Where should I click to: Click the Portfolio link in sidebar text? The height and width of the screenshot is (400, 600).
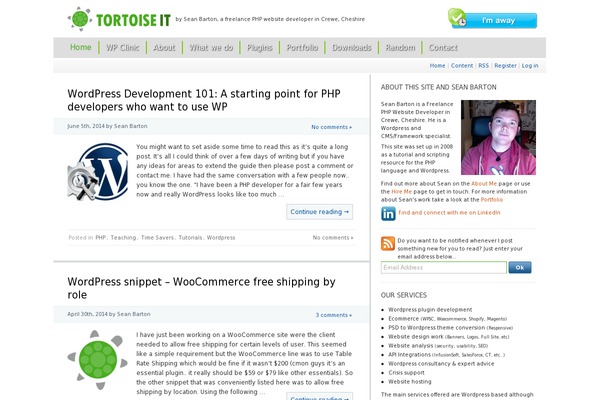492,199
